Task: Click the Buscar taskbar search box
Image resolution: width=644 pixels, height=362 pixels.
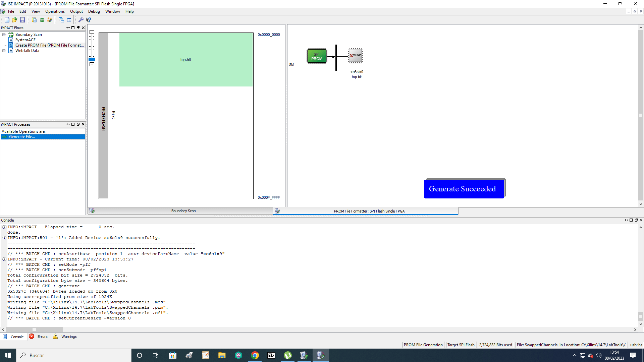Action: coord(74,355)
